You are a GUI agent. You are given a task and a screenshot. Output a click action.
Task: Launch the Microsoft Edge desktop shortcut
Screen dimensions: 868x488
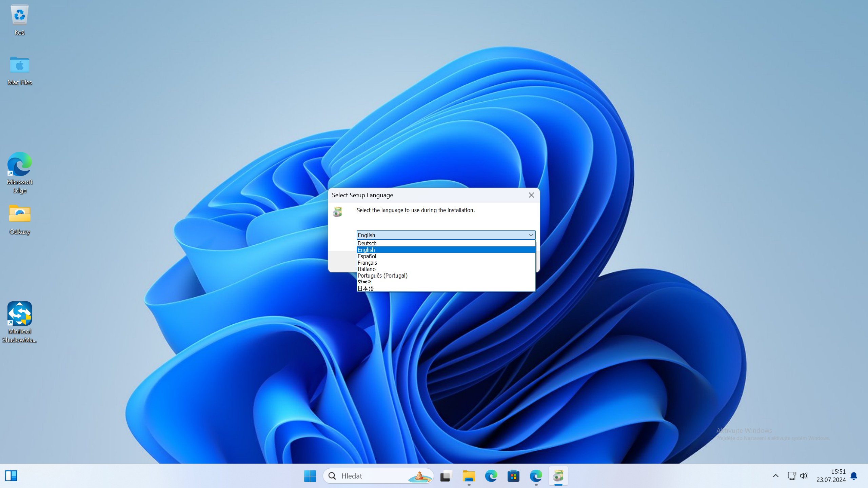pos(19,164)
